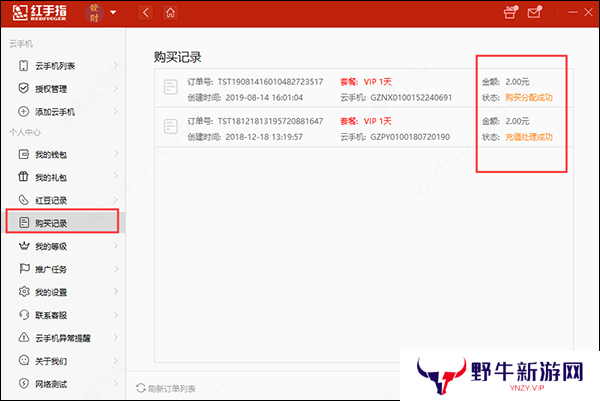Screen dimensions: 600x401
Task: Return to home via the house icon
Action: point(170,13)
